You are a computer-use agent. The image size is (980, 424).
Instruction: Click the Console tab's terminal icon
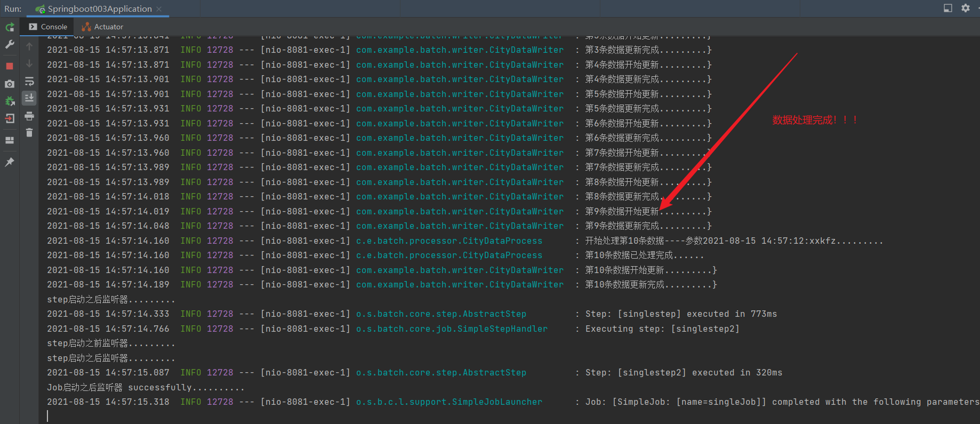(x=33, y=27)
